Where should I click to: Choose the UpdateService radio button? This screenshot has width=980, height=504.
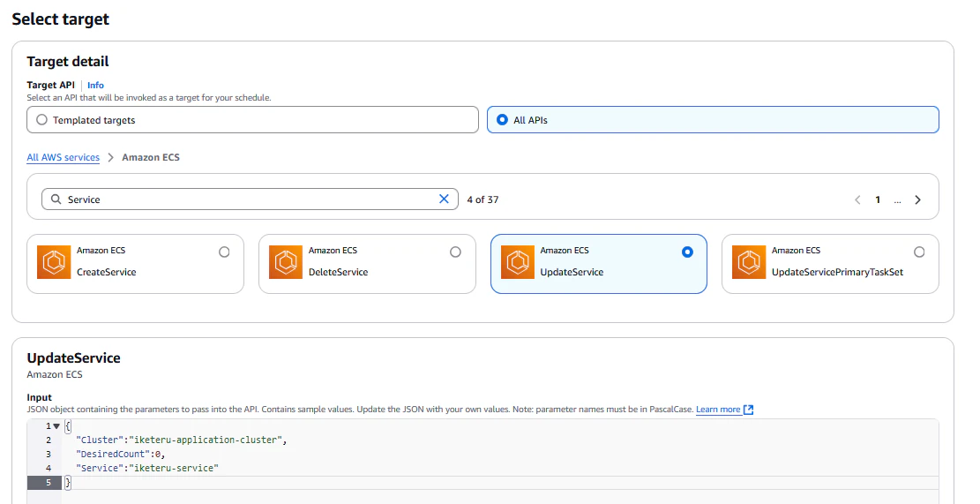click(x=687, y=252)
